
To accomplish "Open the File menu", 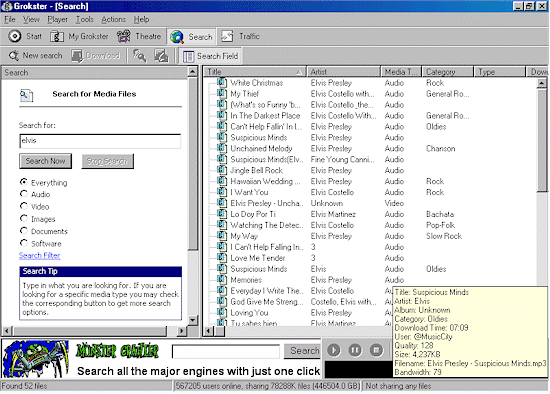I will [9, 20].
